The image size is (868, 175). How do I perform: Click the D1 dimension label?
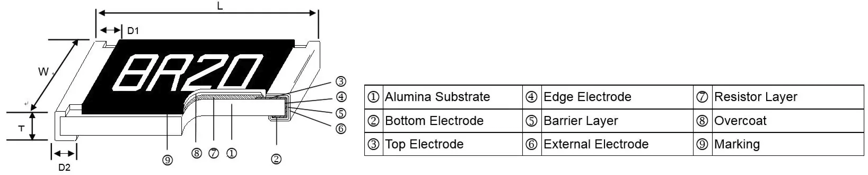pos(133,31)
